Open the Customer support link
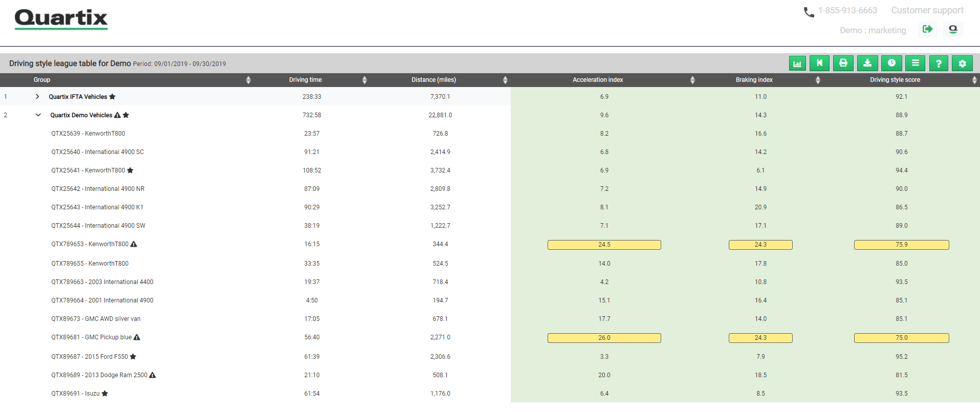Screen dimensions: 980x412 (927, 10)
